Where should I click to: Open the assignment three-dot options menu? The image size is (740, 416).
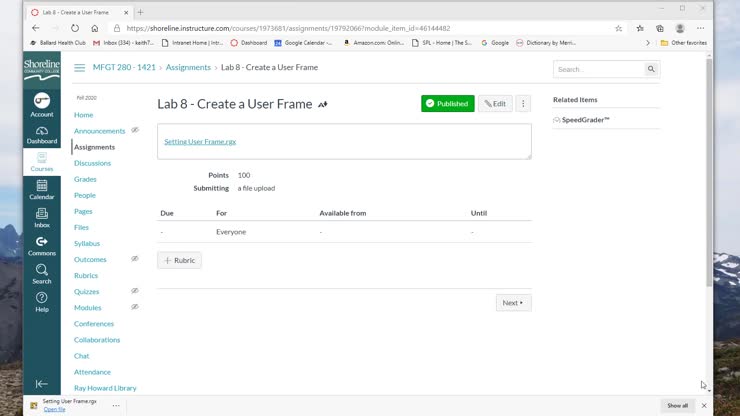pyautogui.click(x=523, y=103)
